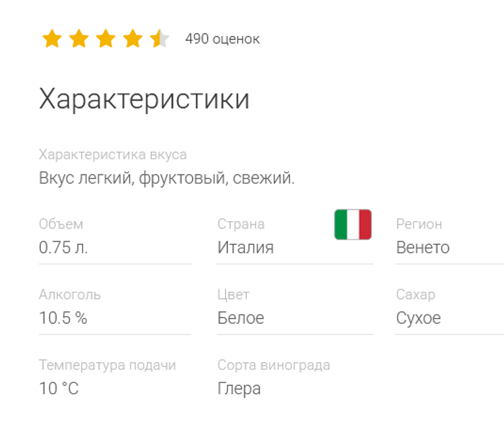The width and height of the screenshot is (504, 422).
Task: Click the 10 °C serving temperature
Action: 59,389
